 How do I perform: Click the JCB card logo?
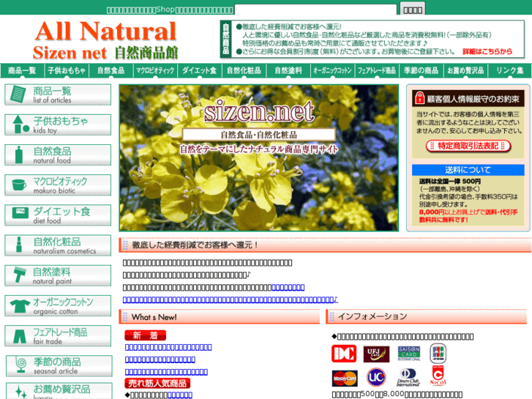click(438, 353)
